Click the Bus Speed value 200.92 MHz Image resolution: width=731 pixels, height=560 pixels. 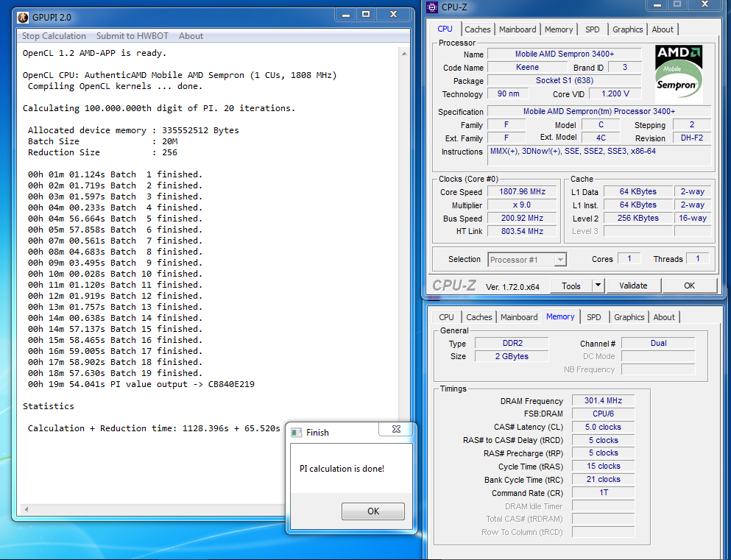(x=522, y=218)
